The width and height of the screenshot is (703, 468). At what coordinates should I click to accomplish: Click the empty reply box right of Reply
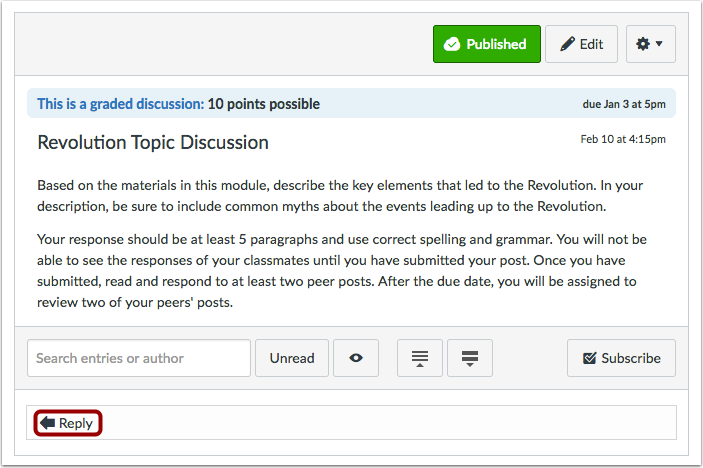[390, 423]
